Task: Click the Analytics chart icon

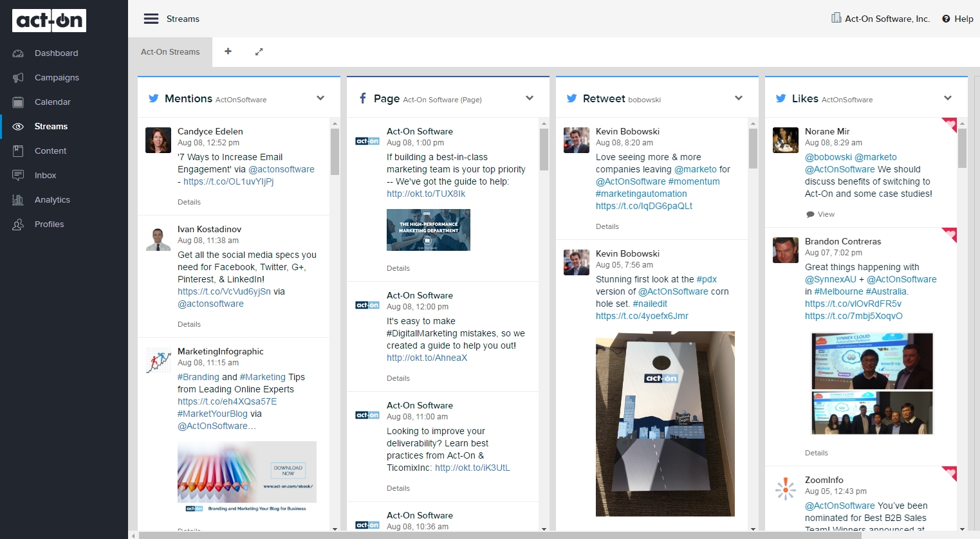Action: pos(18,200)
